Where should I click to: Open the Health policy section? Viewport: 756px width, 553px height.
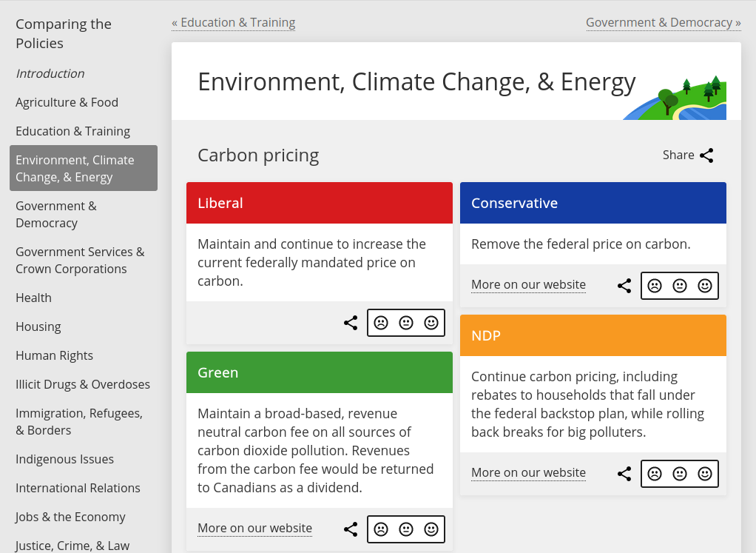point(33,298)
